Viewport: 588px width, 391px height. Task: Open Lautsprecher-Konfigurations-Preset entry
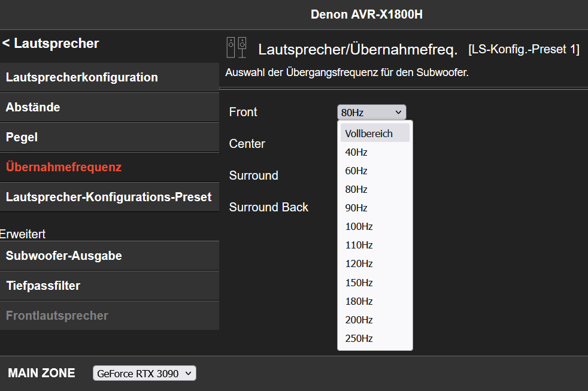coord(110,197)
